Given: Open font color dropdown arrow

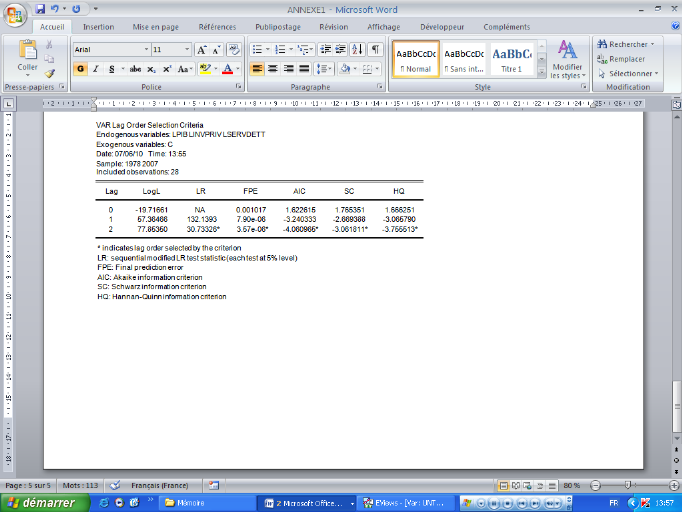Looking at the screenshot, I should coord(238,69).
